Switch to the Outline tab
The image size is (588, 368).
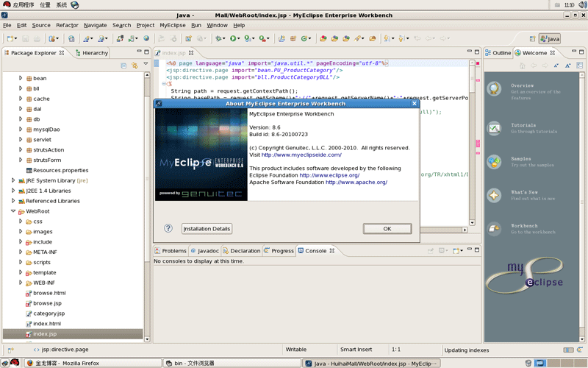pos(498,53)
